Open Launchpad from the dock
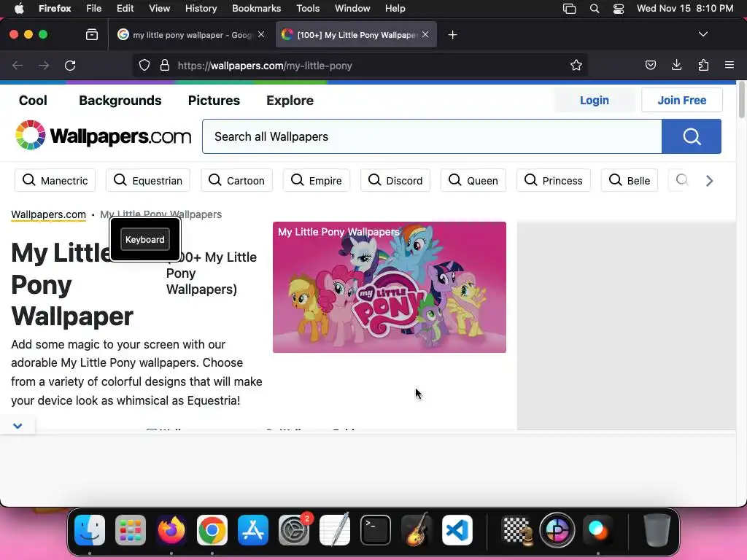Viewport: 747px width, 560px height. 131,530
